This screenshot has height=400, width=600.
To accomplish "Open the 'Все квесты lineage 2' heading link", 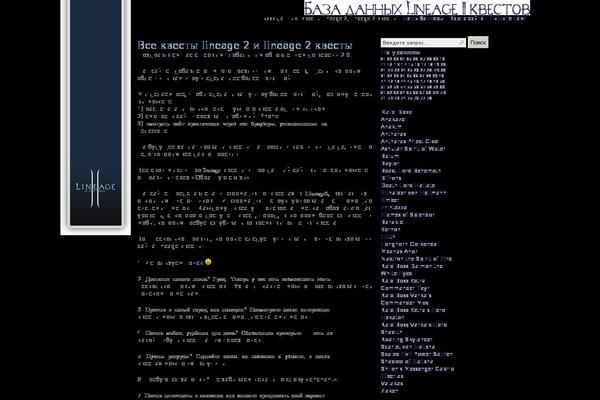I will point(245,45).
